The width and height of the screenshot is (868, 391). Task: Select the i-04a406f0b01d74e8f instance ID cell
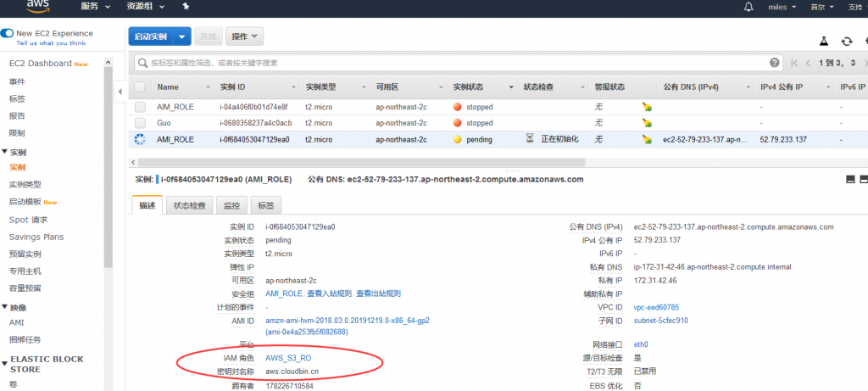[253, 107]
